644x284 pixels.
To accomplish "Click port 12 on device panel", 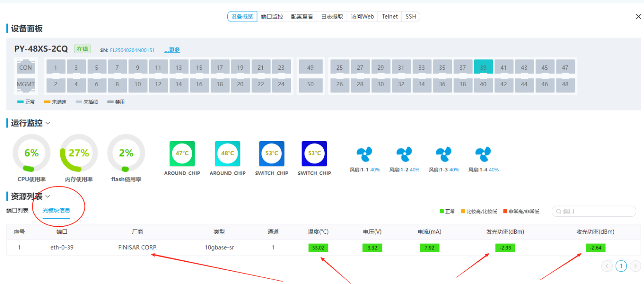I will 158,85.
